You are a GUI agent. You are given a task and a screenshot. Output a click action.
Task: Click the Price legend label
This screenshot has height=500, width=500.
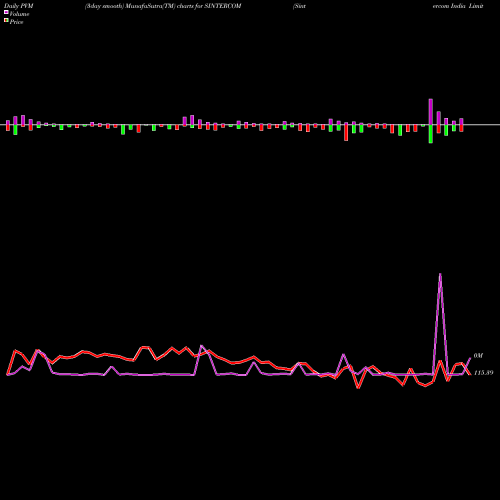click(16, 22)
